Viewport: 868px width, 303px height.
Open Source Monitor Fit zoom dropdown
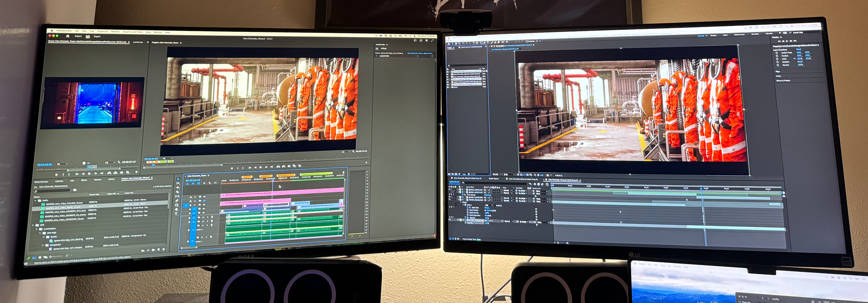(x=62, y=164)
